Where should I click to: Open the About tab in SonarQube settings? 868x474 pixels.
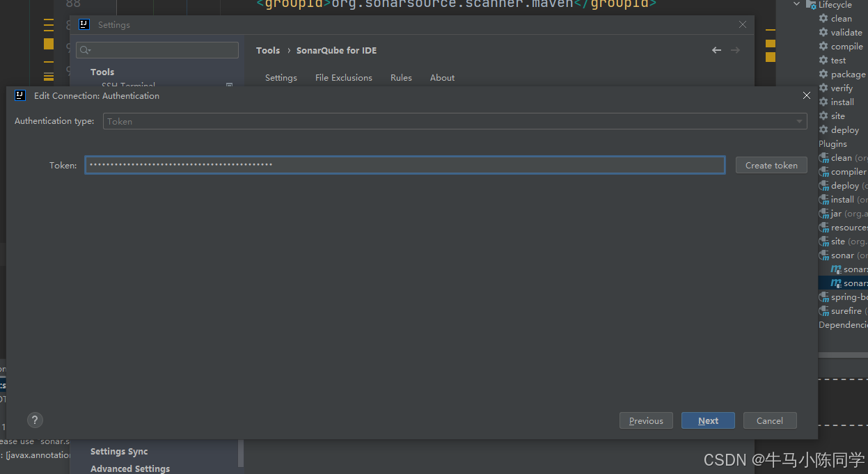442,78
